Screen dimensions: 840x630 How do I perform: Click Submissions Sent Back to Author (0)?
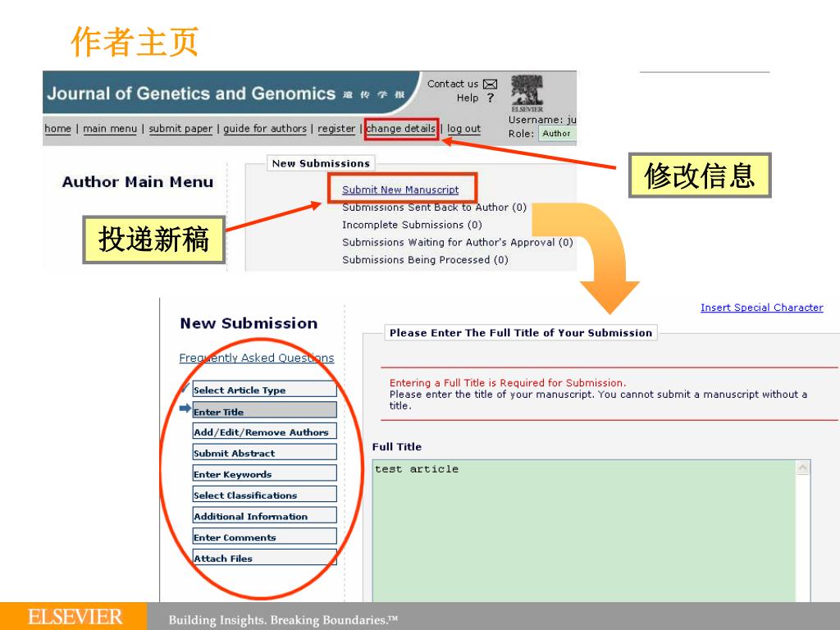435,208
